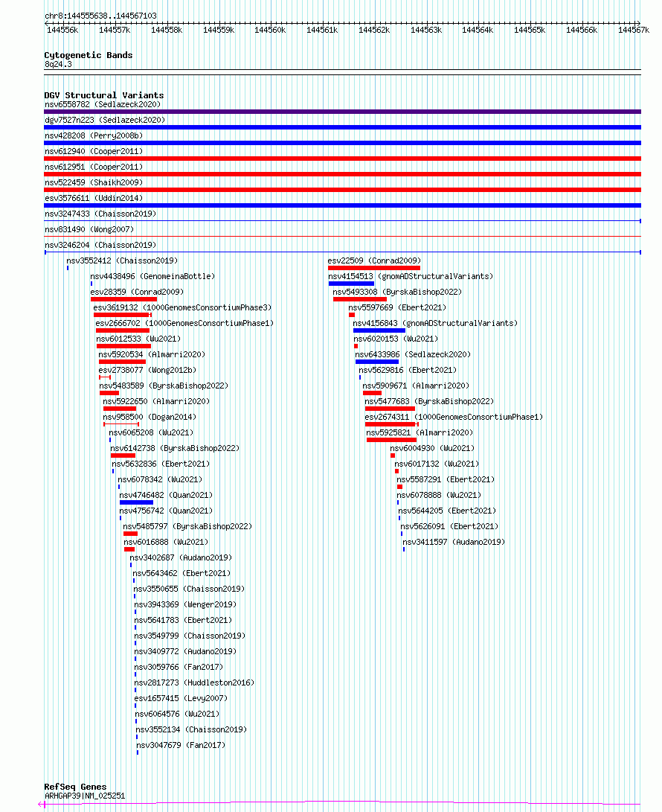Viewport: 662px width, 812px height.
Task: Open nsv4756742 (Quan2021) variant
Action: tap(166, 511)
